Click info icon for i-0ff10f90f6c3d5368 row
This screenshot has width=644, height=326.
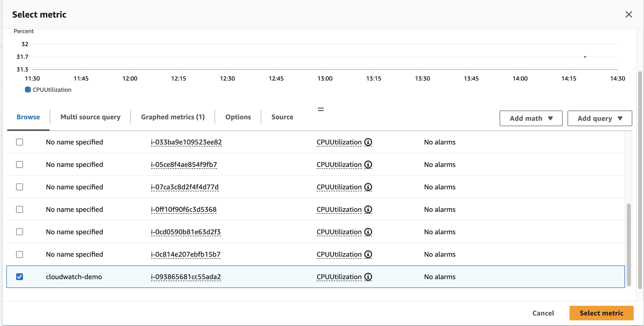pos(368,209)
